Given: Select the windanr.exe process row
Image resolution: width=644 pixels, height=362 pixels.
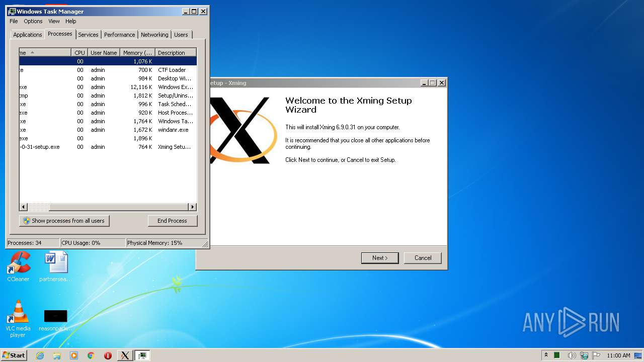Looking at the screenshot, I should tap(108, 130).
